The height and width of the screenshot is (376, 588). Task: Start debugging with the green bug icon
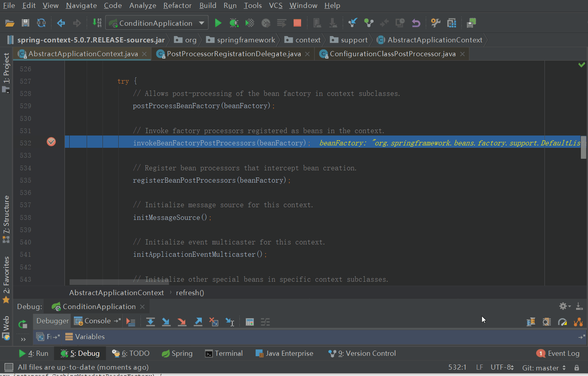234,23
